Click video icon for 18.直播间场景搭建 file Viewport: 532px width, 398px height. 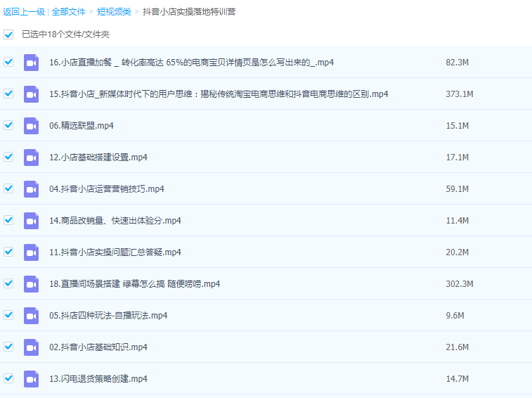(31, 284)
